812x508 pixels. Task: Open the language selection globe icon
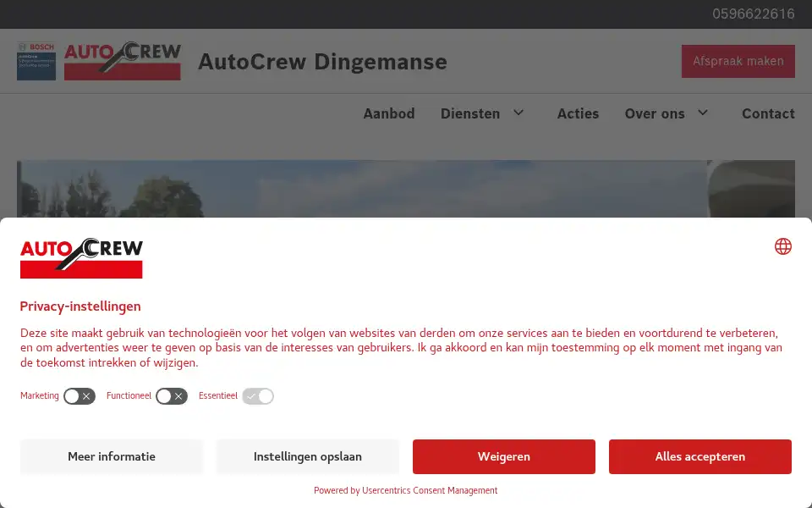click(x=782, y=246)
